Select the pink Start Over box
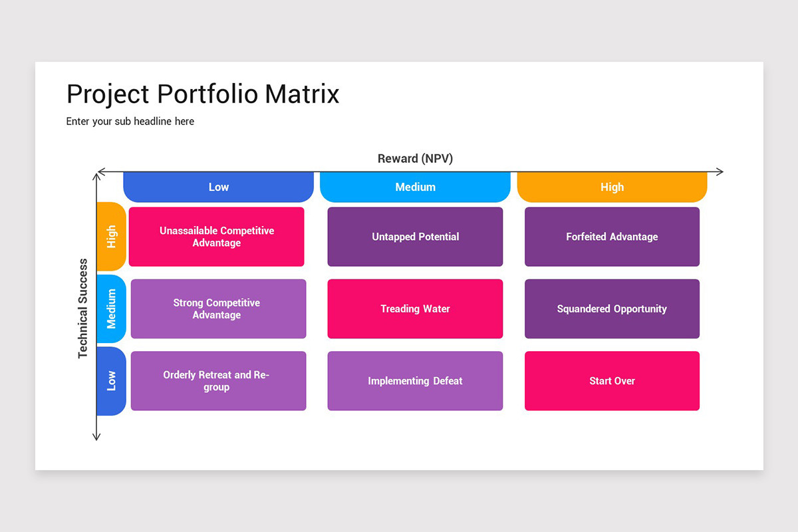The height and width of the screenshot is (532, 798). (x=612, y=381)
